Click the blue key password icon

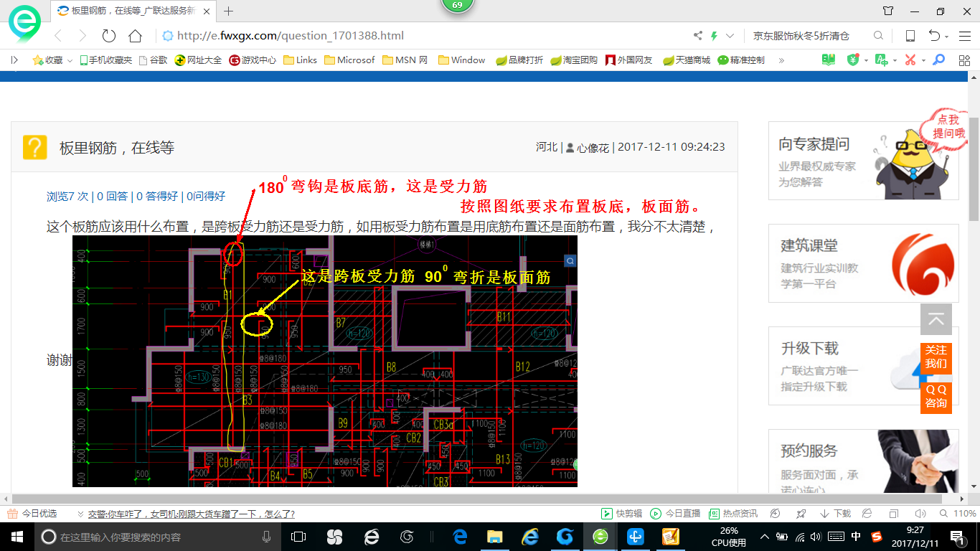pos(938,60)
